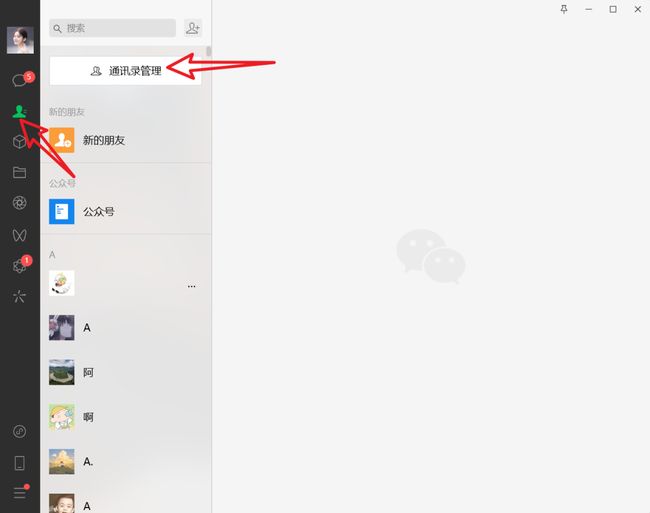Open the 新的朋友 entry
Image resolution: width=650 pixels, height=513 pixels.
(x=126, y=140)
